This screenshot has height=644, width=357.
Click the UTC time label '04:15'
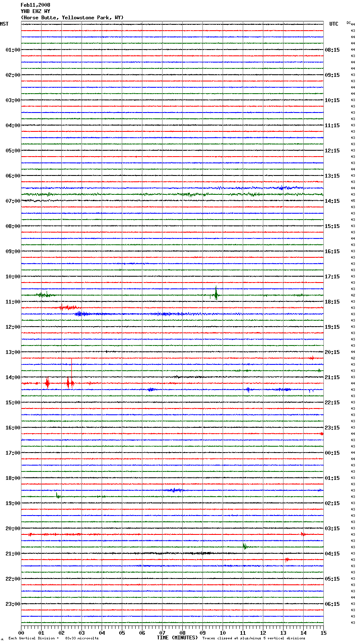(x=332, y=554)
